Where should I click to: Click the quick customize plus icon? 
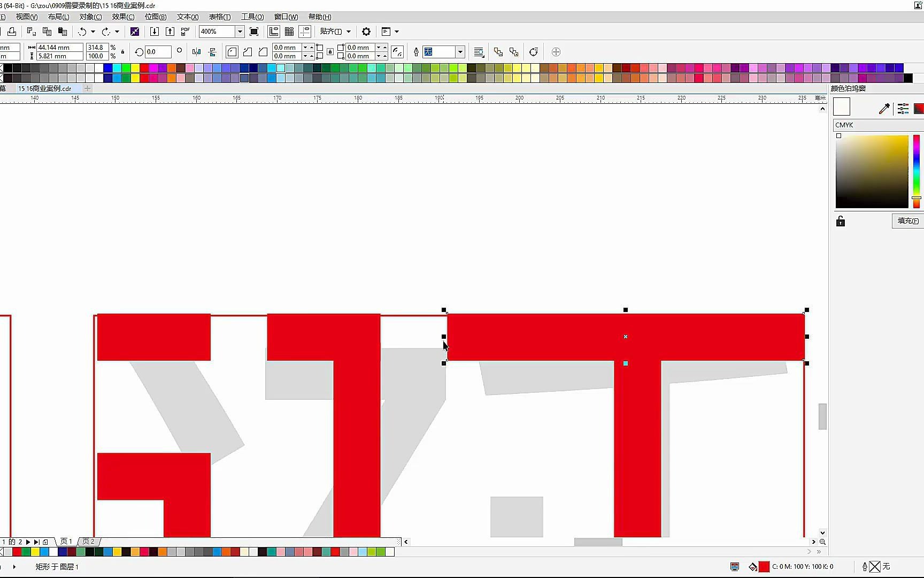[556, 52]
